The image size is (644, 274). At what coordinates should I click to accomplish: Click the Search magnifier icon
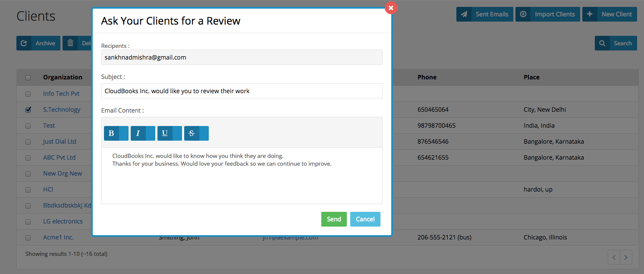pyautogui.click(x=602, y=43)
